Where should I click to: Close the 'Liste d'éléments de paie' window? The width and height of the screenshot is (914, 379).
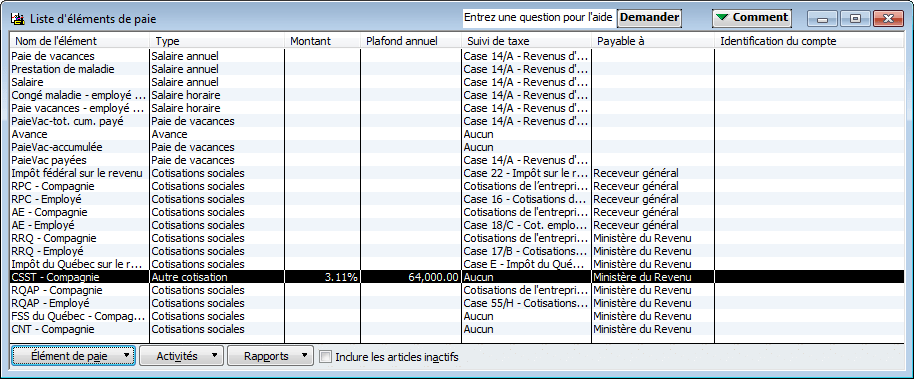888,18
